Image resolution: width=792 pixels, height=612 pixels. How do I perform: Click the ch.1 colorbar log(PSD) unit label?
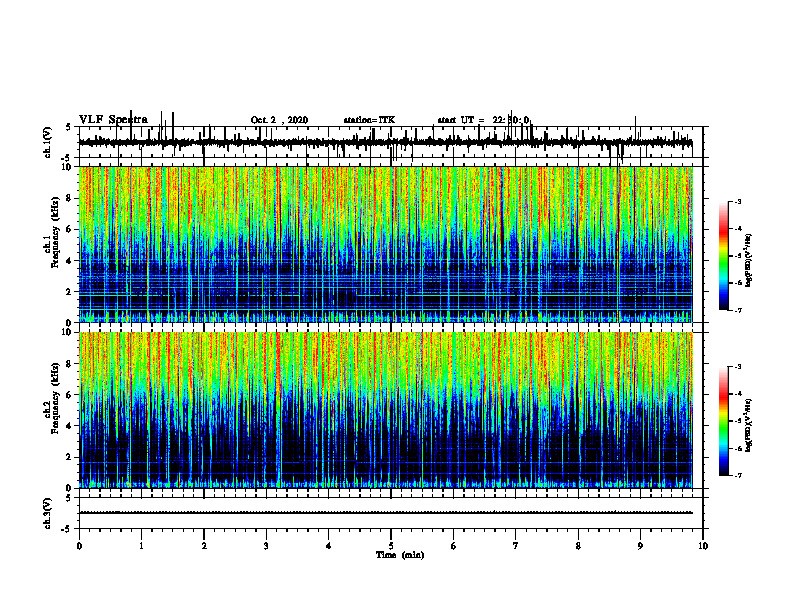click(749, 260)
